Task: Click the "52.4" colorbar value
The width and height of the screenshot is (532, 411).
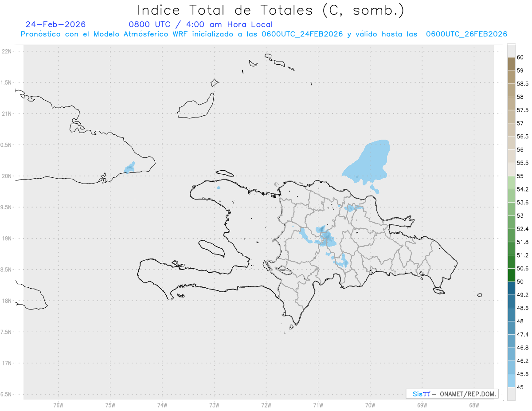Action: pyautogui.click(x=523, y=229)
